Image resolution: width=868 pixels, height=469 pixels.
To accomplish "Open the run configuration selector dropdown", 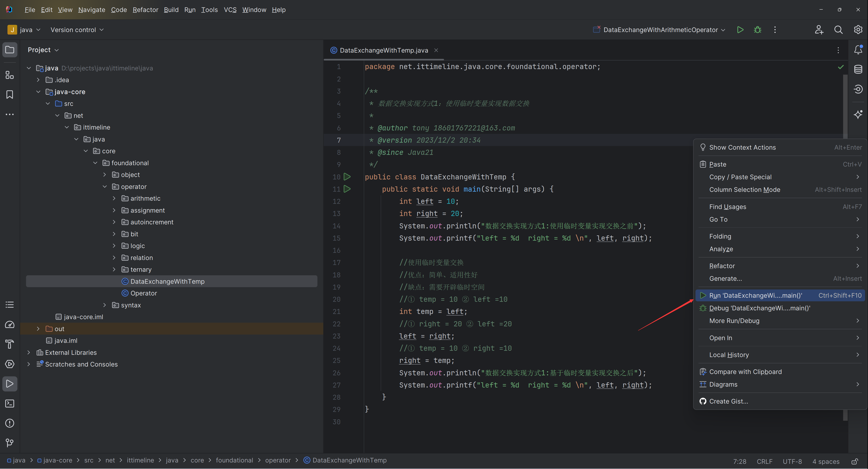I will 659,30.
